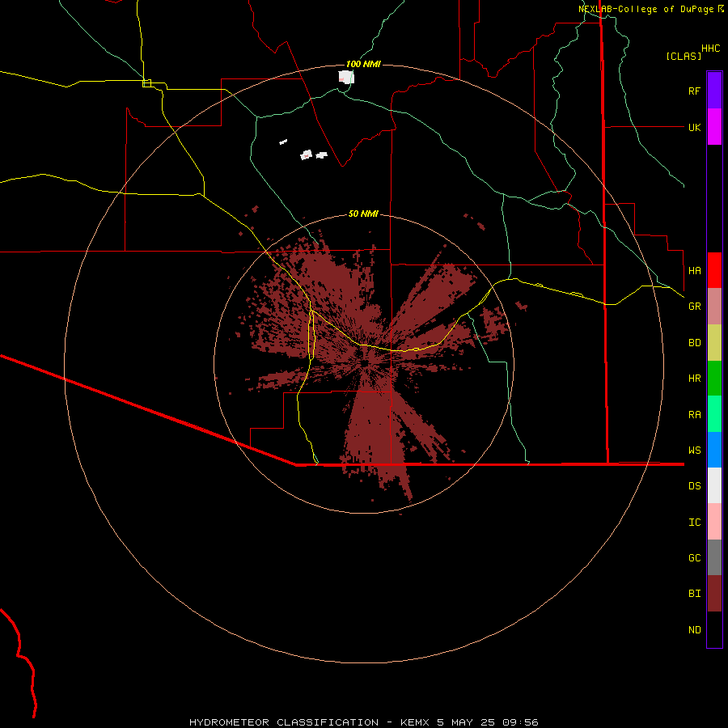Click the ND black legend swatch
Screen dimensions: 728x728
[x=714, y=629]
